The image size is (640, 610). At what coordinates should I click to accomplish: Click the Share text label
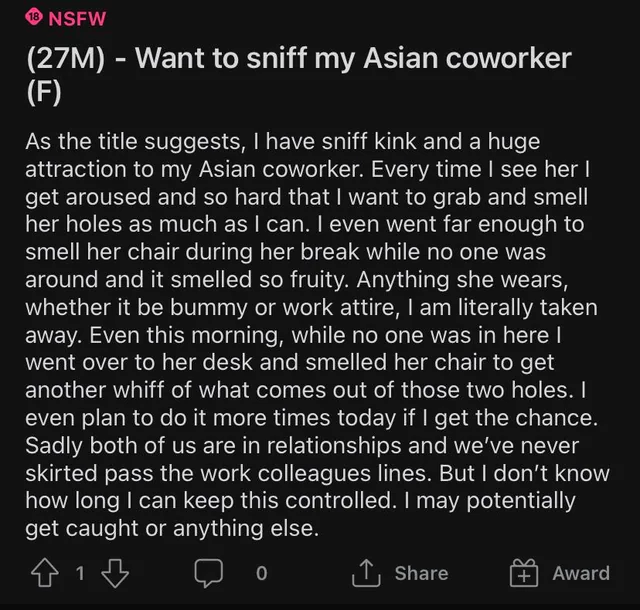[x=421, y=573]
